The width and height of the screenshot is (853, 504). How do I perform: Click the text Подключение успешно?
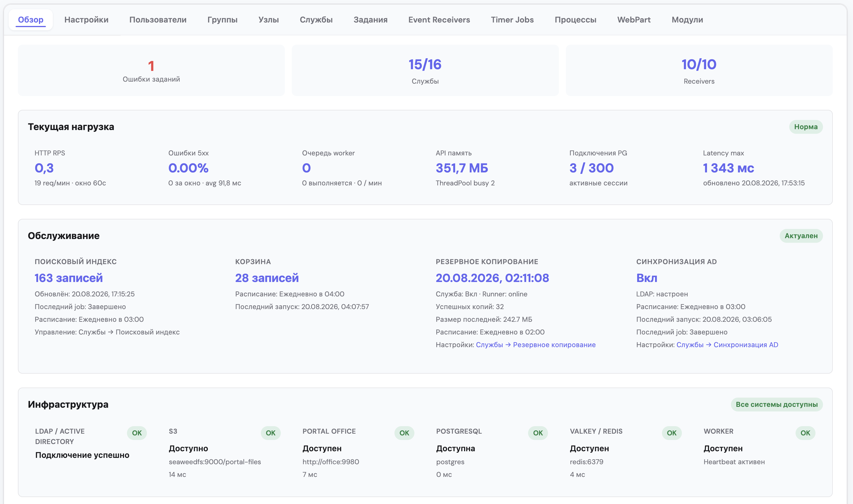point(82,455)
